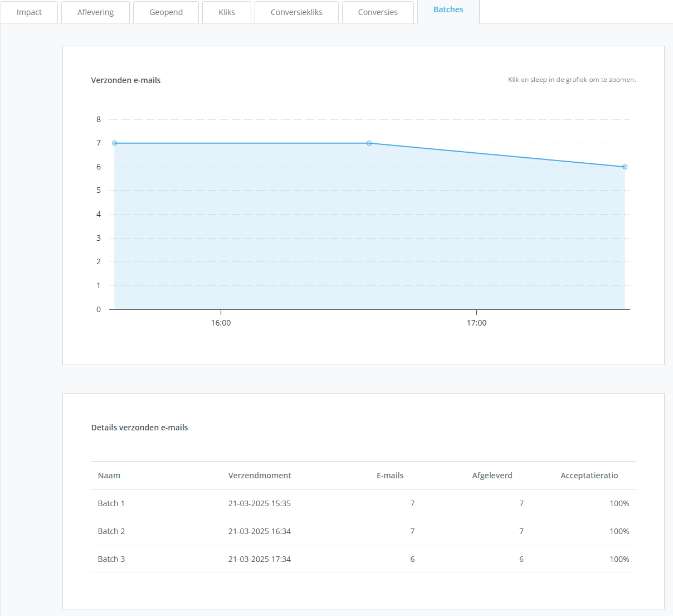This screenshot has width=673, height=616.
Task: Click the 17:00 label on the x-axis
Action: point(476,323)
